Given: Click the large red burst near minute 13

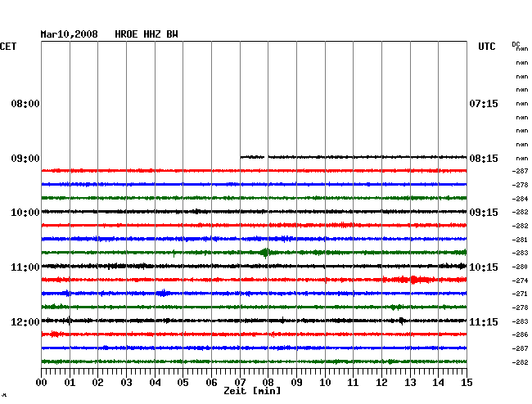Looking at the screenshot, I should [413, 280].
